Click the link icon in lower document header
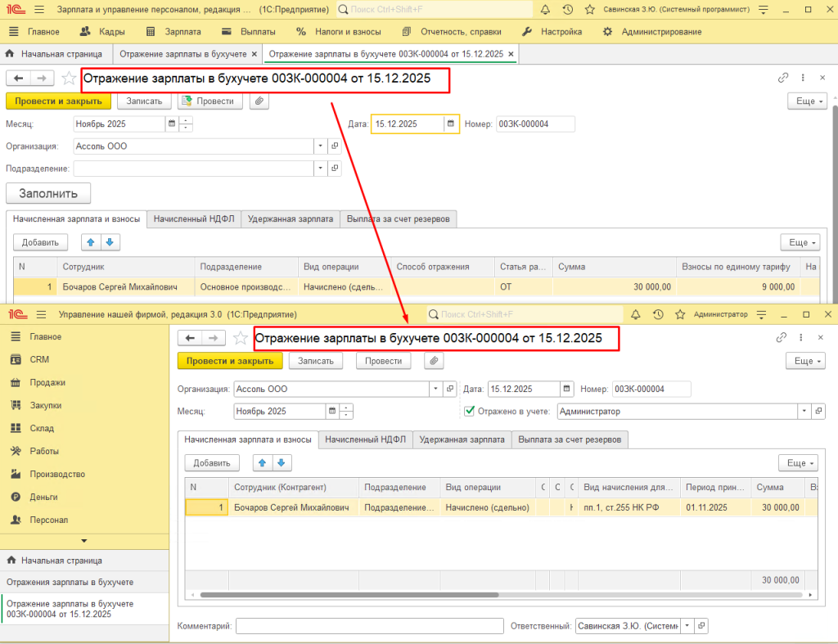 [x=782, y=338]
